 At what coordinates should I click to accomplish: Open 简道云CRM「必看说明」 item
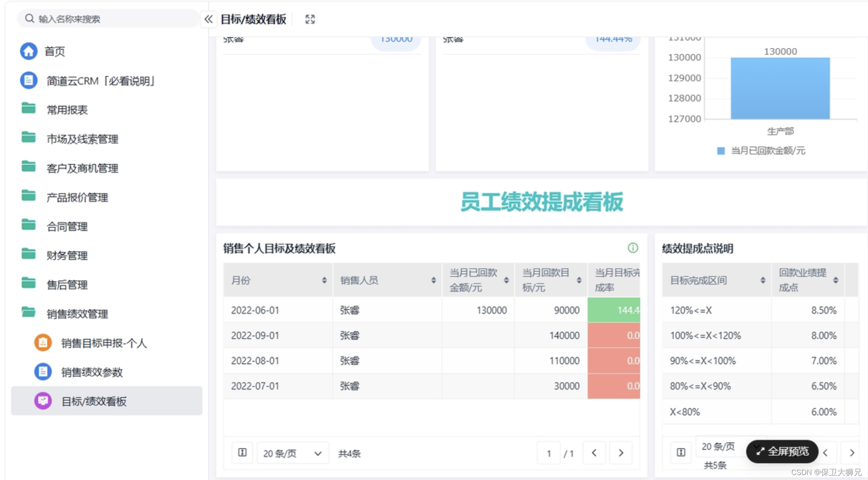point(100,81)
